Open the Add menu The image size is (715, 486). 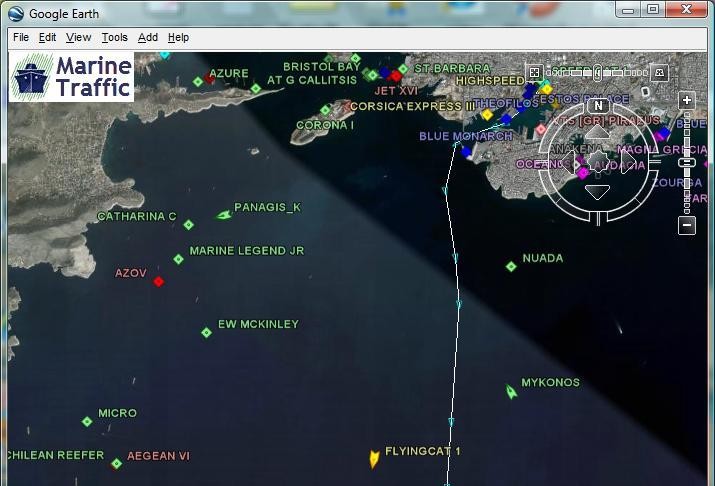coord(148,37)
